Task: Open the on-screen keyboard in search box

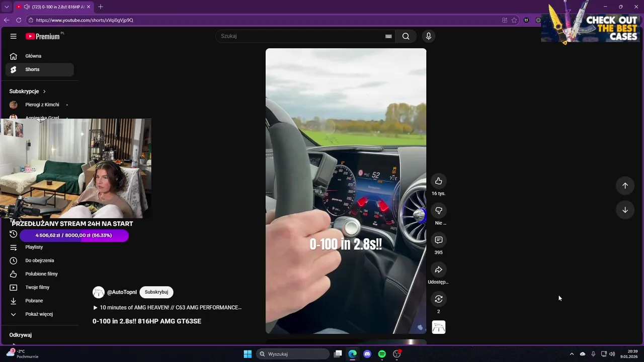Action: click(388, 36)
